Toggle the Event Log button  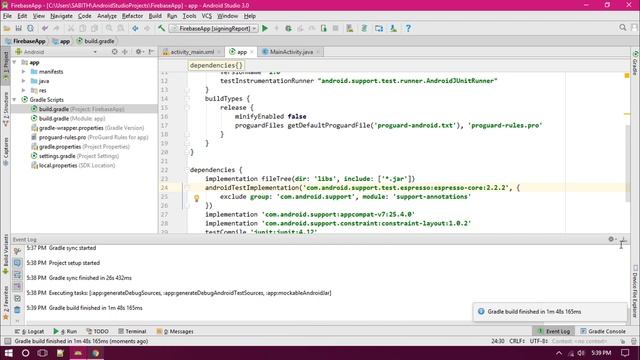(x=553, y=331)
